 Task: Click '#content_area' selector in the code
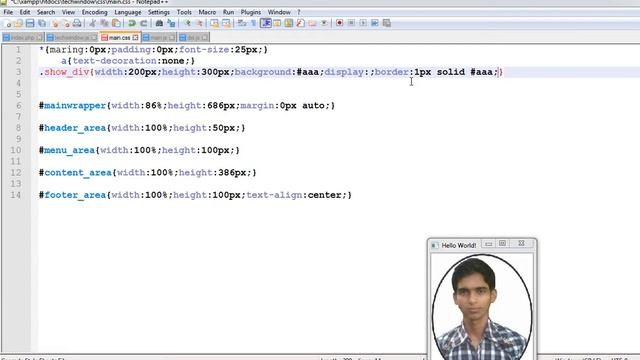(76, 173)
